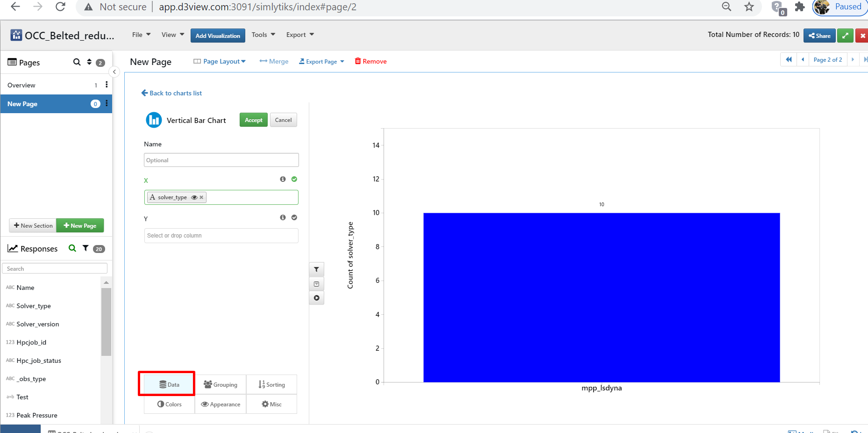This screenshot has width=868, height=433.
Task: Collapse the left sidebar panel
Action: click(114, 72)
